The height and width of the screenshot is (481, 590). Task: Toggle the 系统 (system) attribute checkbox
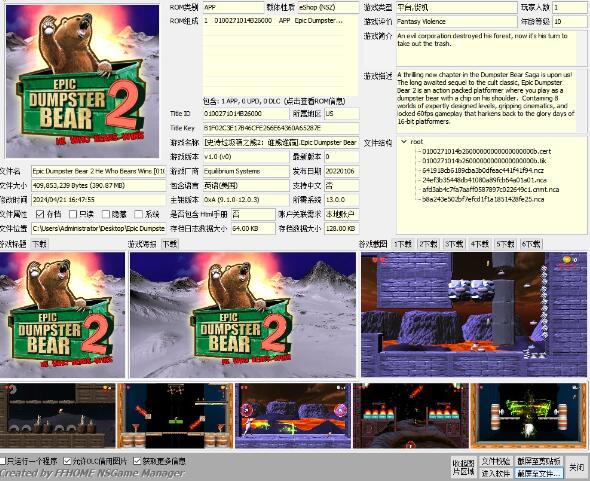click(138, 214)
